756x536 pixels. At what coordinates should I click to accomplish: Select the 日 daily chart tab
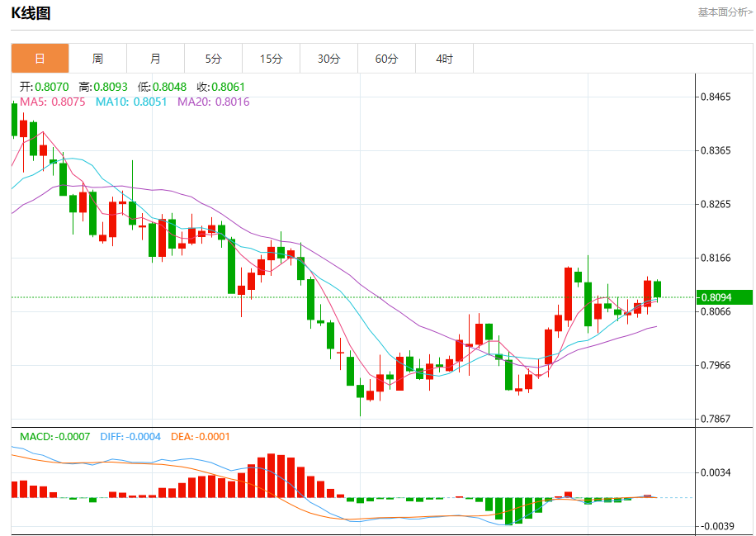click(40, 59)
